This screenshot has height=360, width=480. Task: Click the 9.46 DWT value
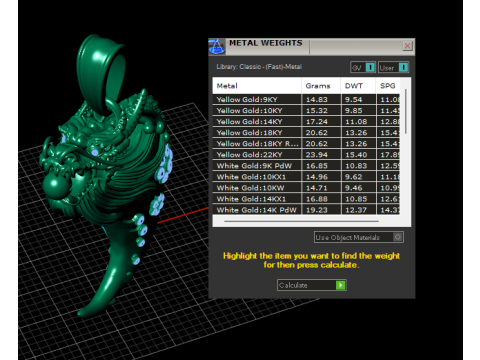click(353, 188)
